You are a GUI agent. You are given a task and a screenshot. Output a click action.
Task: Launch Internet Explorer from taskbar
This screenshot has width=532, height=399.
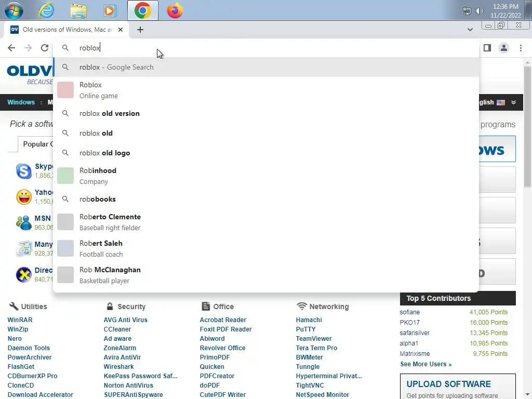coord(46,10)
